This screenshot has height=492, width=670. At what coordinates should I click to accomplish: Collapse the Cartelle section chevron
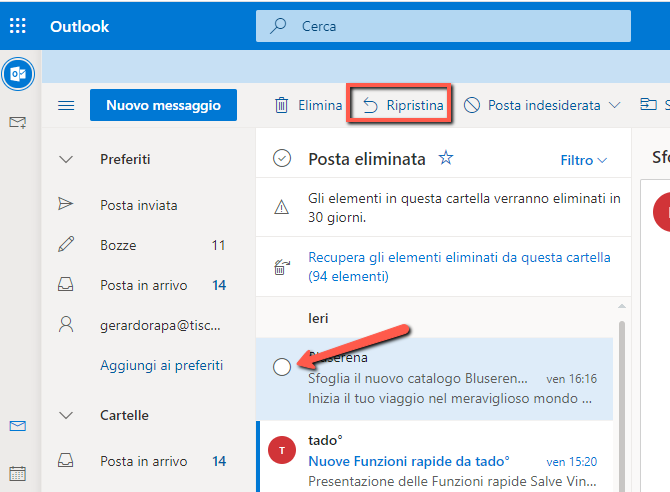66,415
